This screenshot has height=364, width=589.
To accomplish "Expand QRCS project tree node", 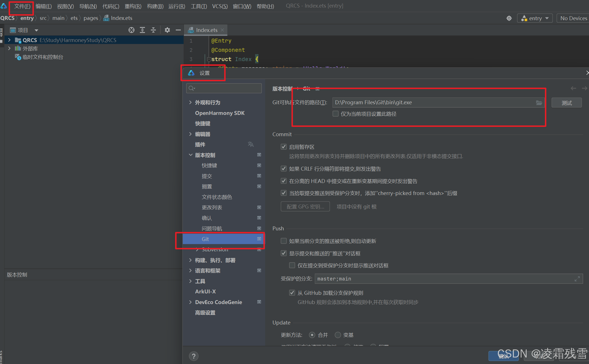I will [9, 40].
